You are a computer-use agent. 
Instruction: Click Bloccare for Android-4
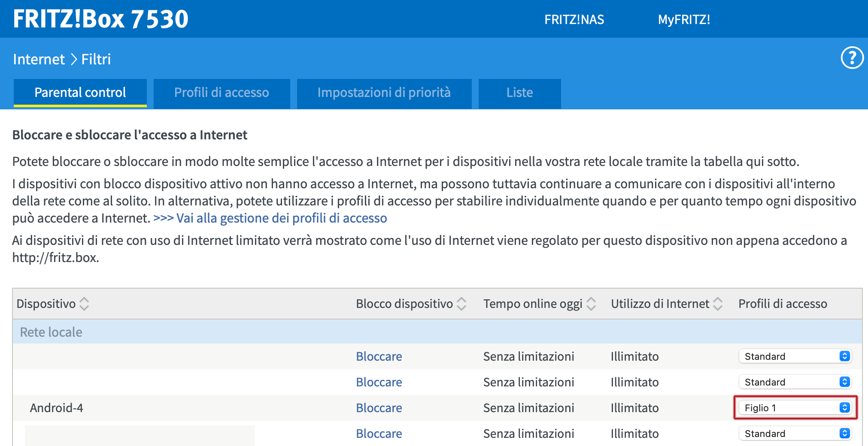379,408
